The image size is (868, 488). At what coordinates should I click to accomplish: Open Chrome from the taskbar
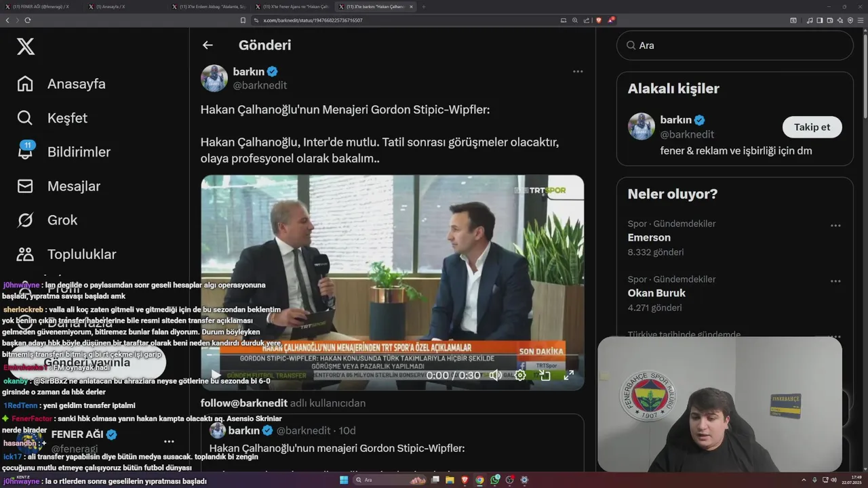pos(480,480)
